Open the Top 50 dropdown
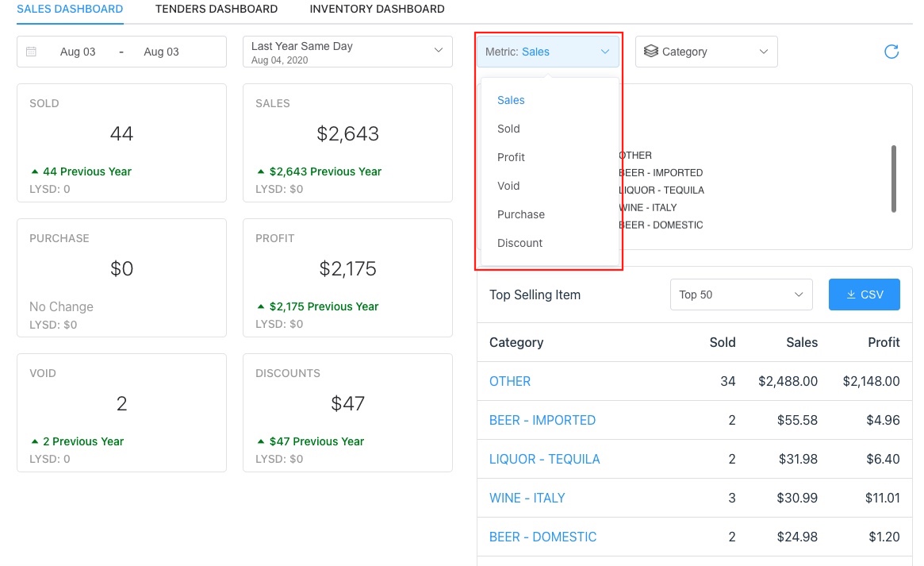This screenshot has height=566, width=924. (x=741, y=295)
